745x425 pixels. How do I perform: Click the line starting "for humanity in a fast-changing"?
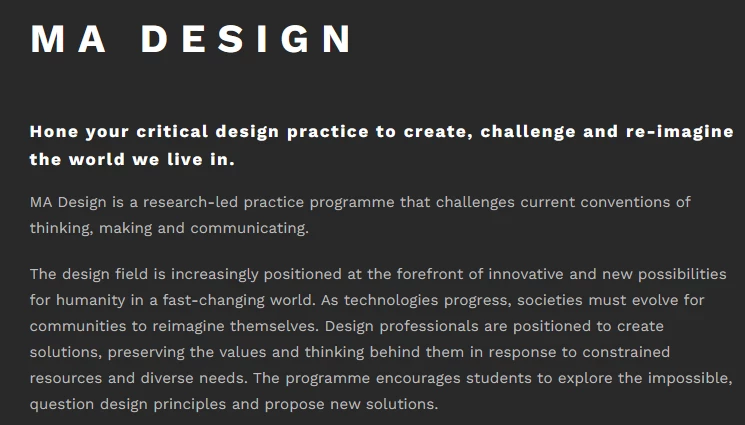pos(367,300)
